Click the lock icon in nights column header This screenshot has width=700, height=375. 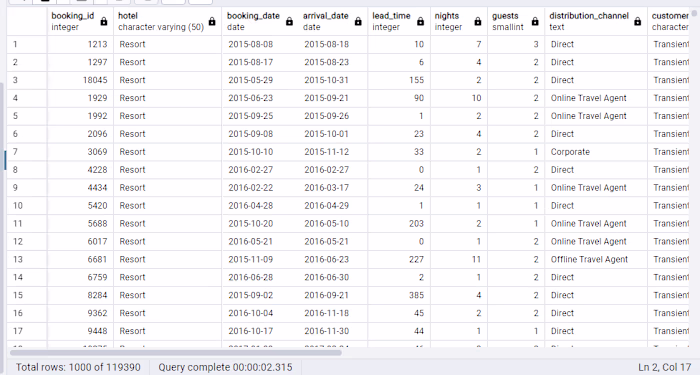478,21
